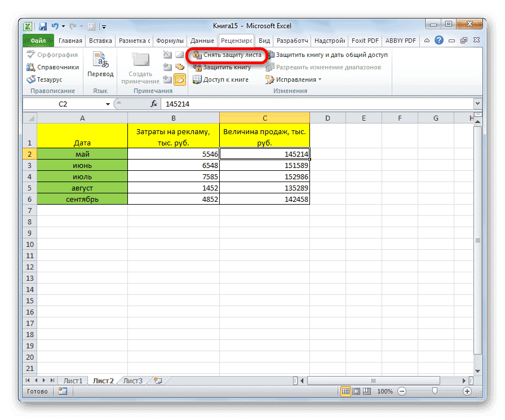Click Zashchitit knigu i dat obshchiy dostup
The image size is (505, 420).
point(327,55)
